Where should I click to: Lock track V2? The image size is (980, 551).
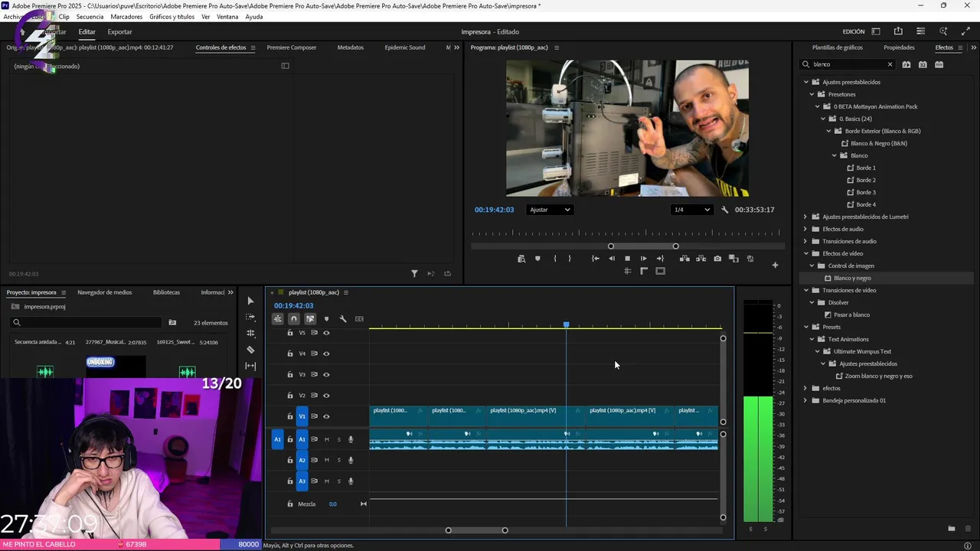290,396
